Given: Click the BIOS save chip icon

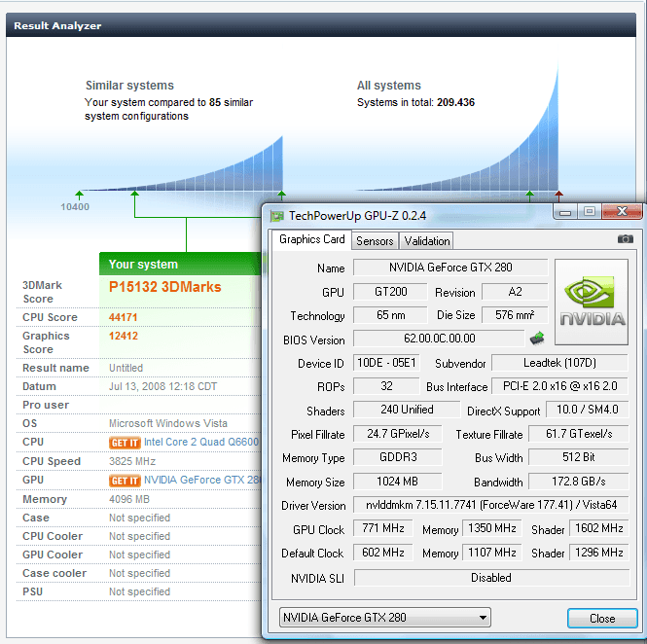Looking at the screenshot, I should pos(537,339).
